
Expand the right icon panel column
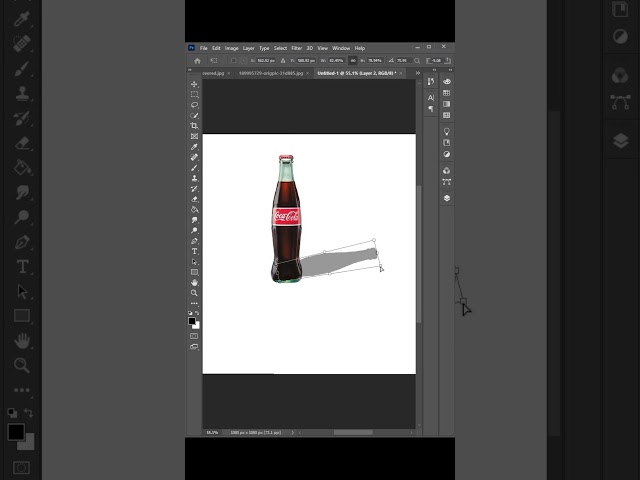point(450,70)
